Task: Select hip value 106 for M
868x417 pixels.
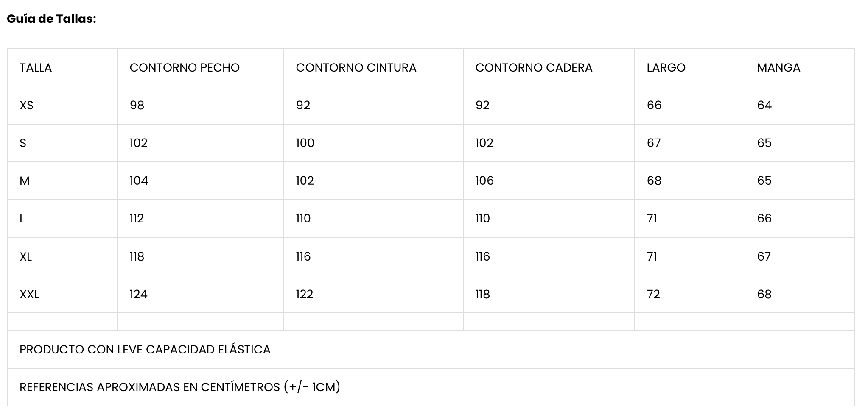Action: point(484,181)
